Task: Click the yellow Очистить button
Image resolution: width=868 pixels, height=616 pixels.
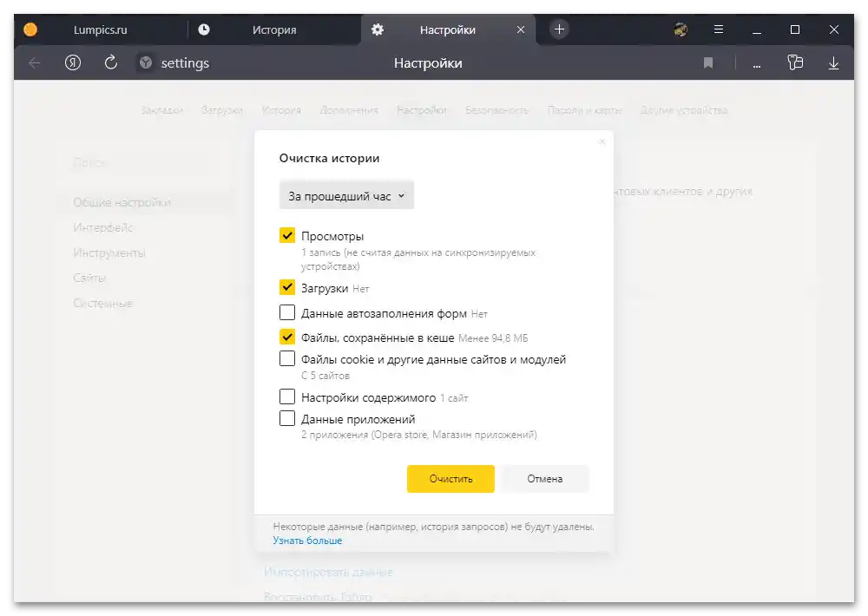Action: click(450, 479)
